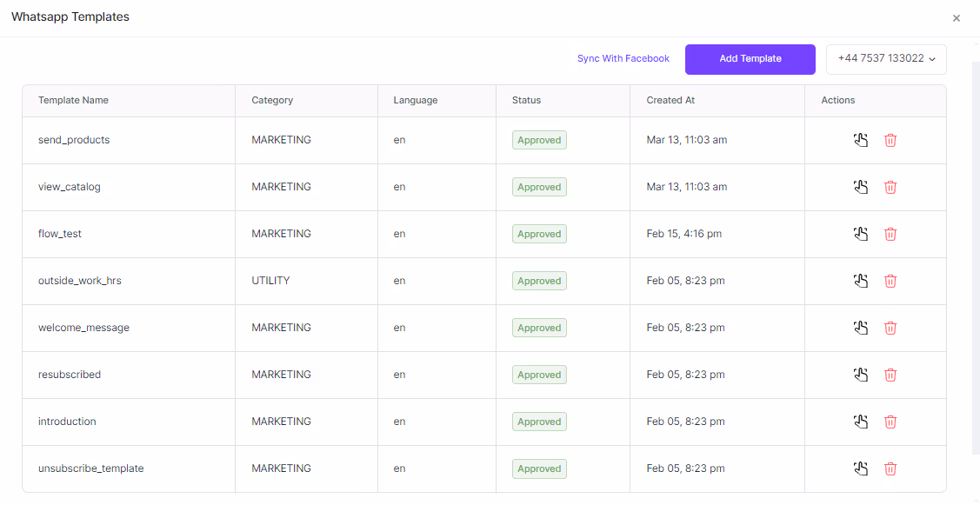Click the hand action icon for view_catalog
Viewport: 980px width, 505px height.
tap(861, 187)
